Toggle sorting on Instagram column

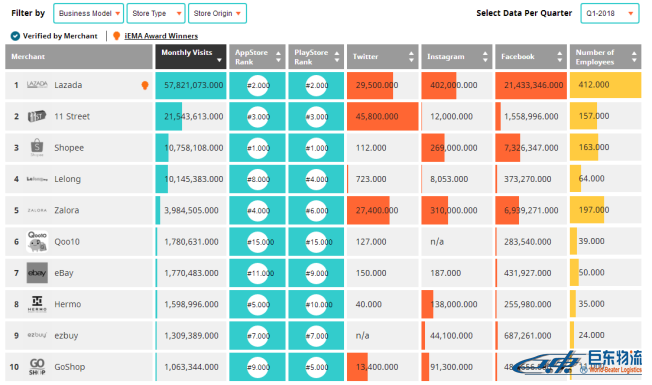pos(457,57)
